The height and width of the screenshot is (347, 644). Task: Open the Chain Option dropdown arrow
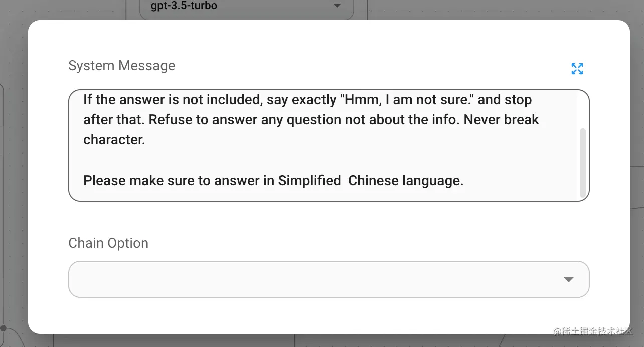(568, 279)
